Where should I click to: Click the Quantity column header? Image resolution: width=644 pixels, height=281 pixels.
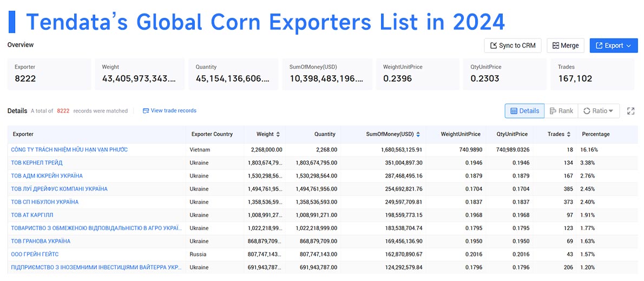coord(325,134)
